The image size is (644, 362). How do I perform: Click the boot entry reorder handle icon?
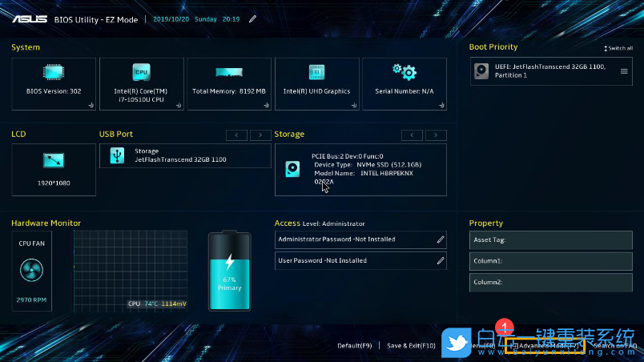click(624, 71)
